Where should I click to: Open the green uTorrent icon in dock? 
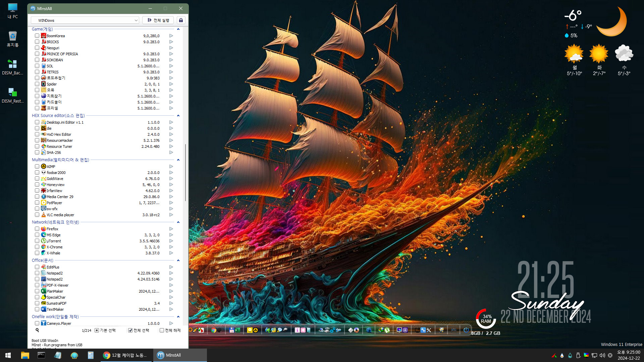[x=387, y=330]
